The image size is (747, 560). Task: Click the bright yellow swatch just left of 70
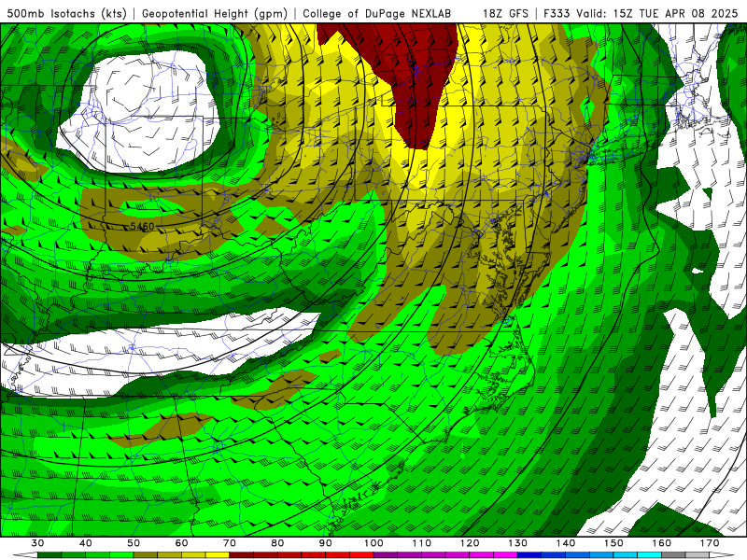[218, 555]
